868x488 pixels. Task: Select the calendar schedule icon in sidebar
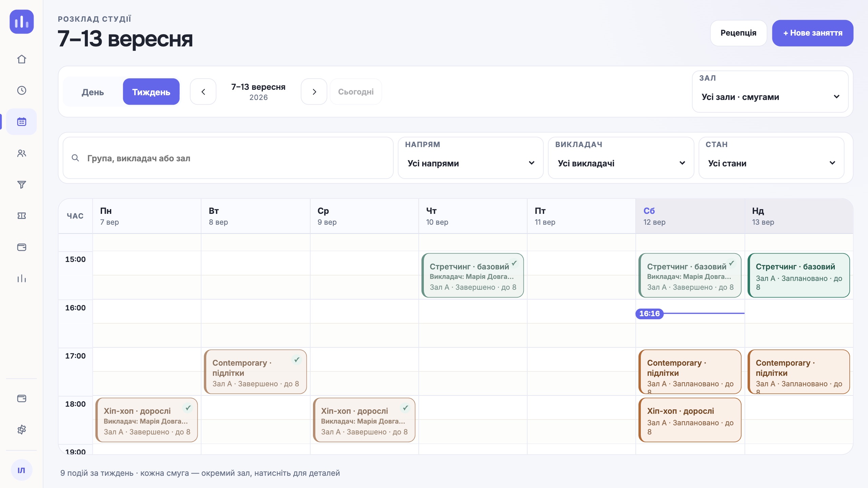(x=22, y=122)
